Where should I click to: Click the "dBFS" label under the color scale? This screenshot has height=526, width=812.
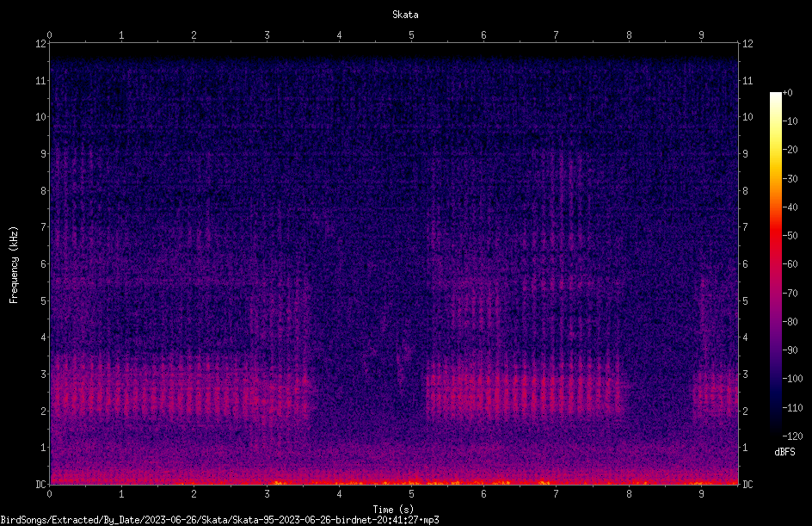[784, 452]
